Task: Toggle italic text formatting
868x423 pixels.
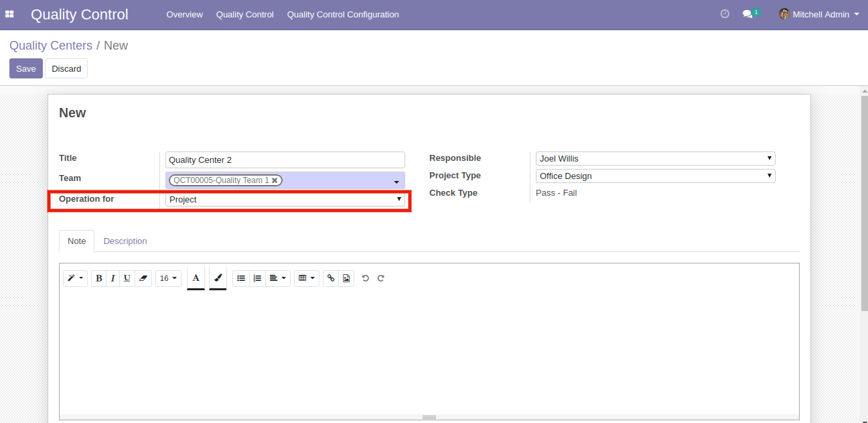Action: coord(113,278)
